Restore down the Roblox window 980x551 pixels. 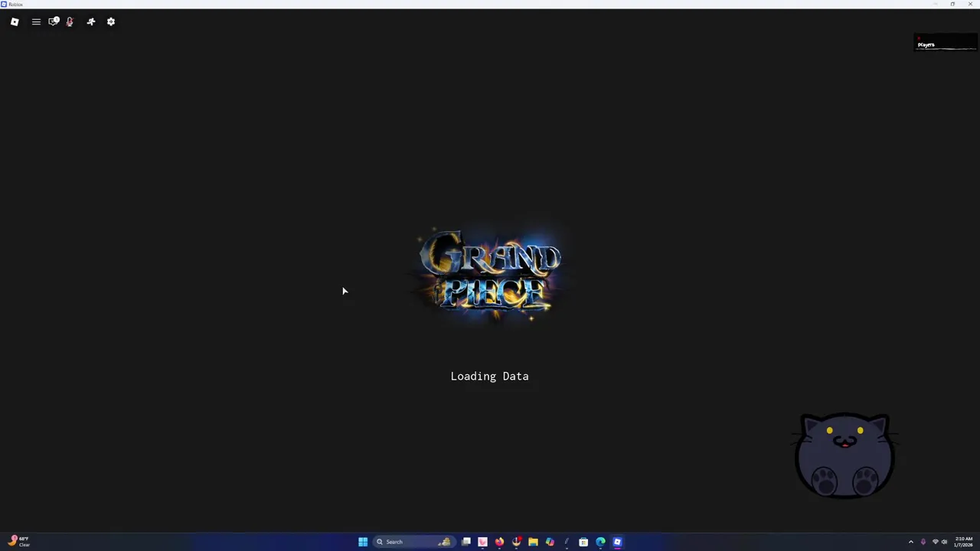[952, 4]
